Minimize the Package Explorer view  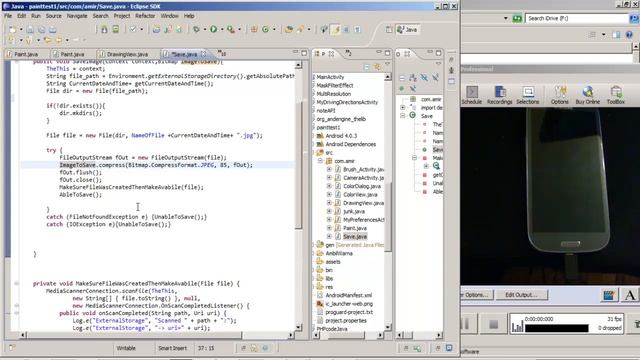[x=379, y=53]
